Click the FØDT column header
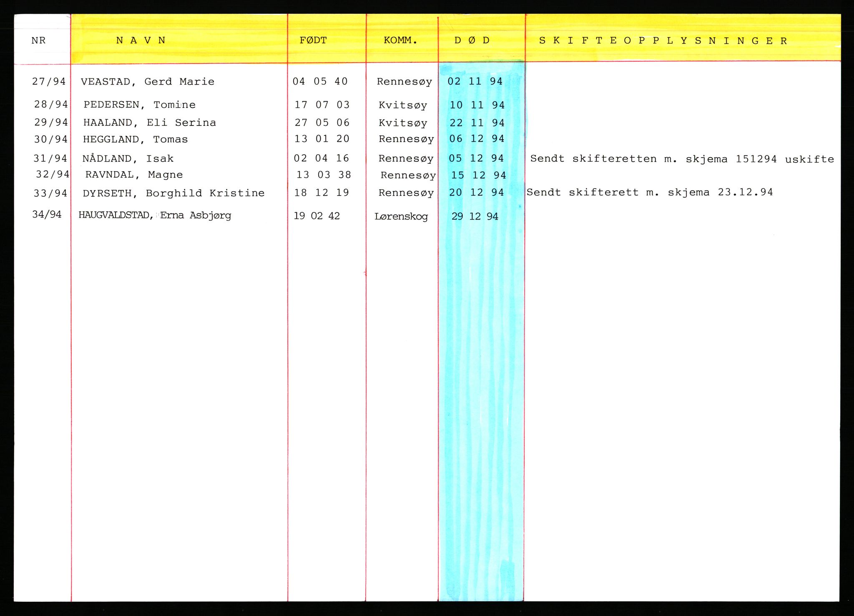The height and width of the screenshot is (616, 854). pos(313,40)
